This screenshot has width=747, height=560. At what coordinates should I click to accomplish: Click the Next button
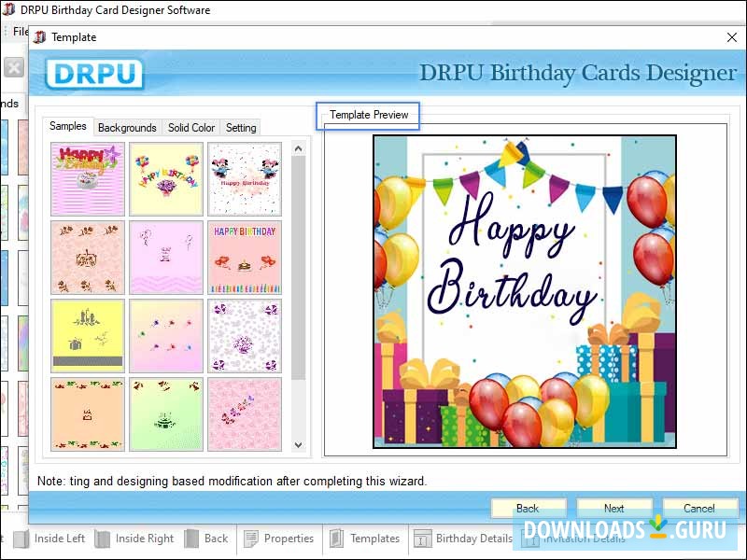[x=614, y=508]
